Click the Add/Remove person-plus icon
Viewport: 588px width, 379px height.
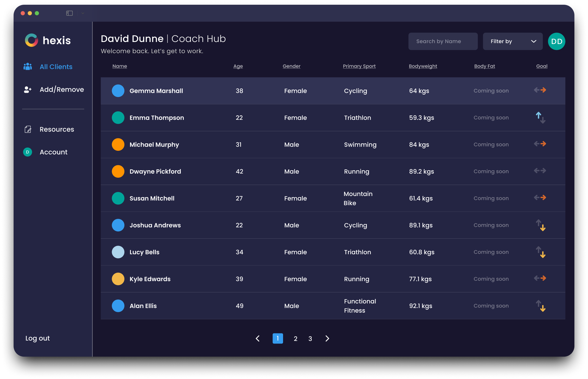[x=27, y=89]
